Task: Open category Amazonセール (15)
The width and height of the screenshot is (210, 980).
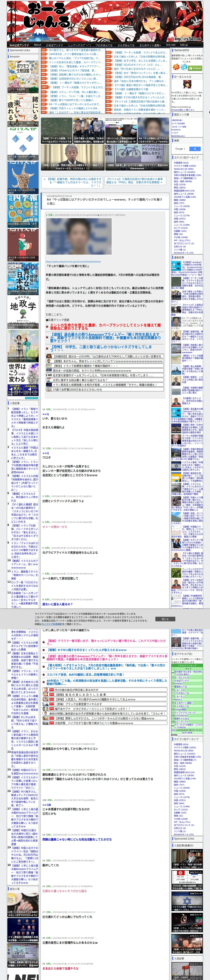Action: 184,253
